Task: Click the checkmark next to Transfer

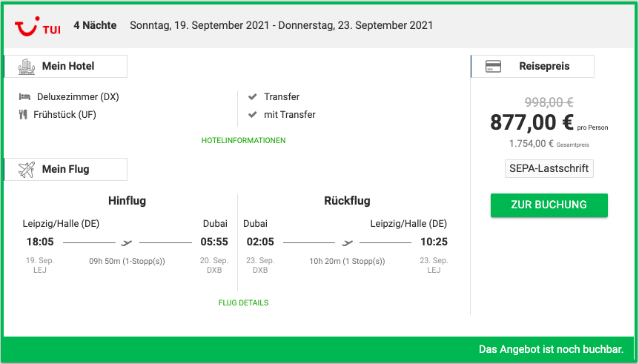Action: tap(253, 96)
